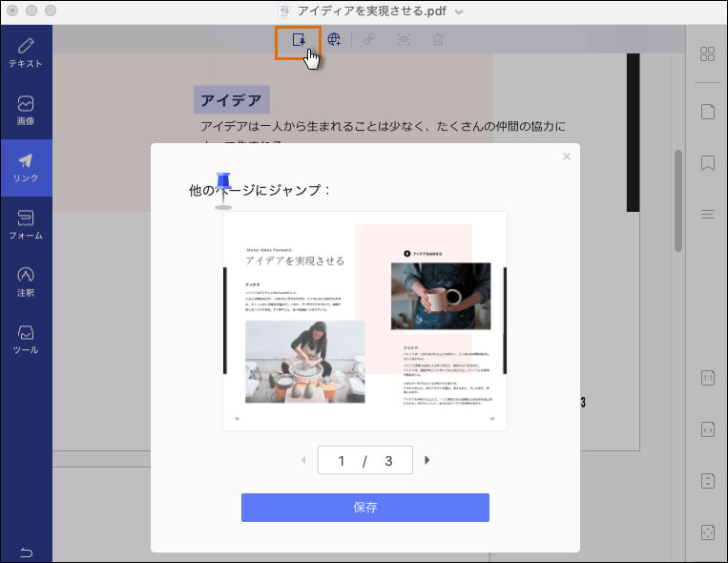Open the thumbnails grid panel icon
Image resolution: width=728 pixels, height=563 pixels.
(x=707, y=53)
